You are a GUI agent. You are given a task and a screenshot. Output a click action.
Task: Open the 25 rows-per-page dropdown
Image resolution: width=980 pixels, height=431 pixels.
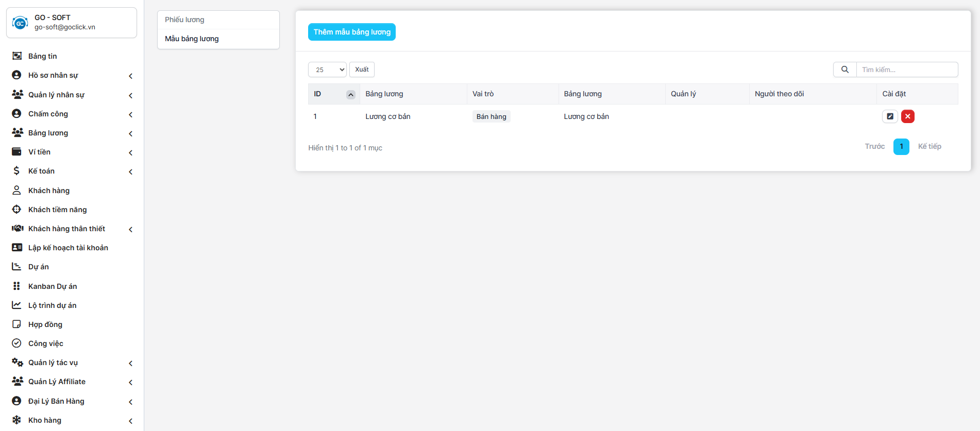pos(327,70)
